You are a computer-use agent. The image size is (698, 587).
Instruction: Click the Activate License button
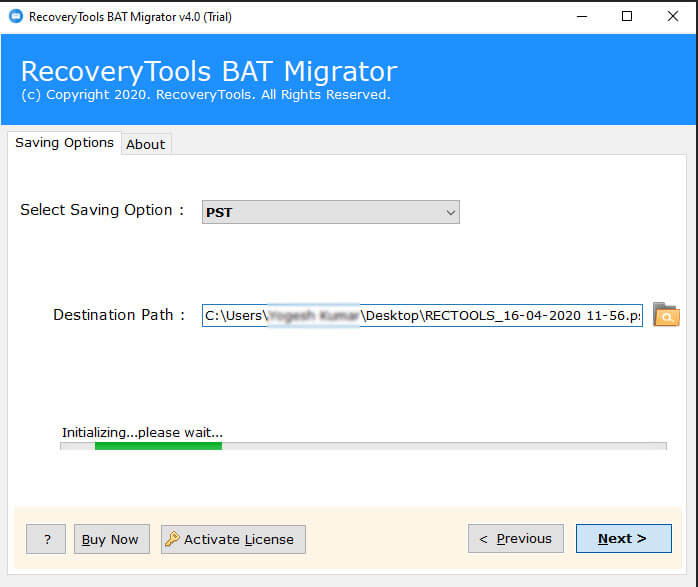pos(233,539)
